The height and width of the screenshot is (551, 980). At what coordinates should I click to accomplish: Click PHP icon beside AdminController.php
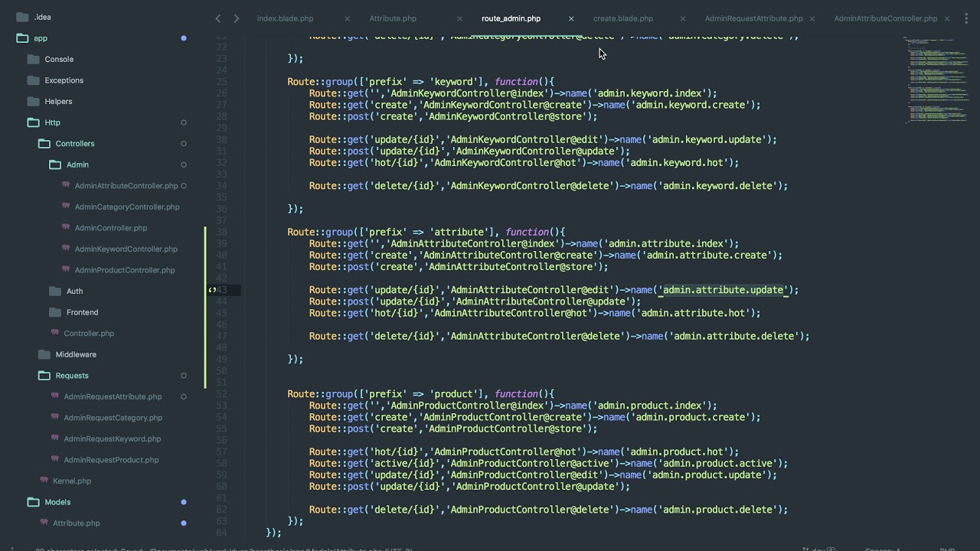click(x=66, y=227)
